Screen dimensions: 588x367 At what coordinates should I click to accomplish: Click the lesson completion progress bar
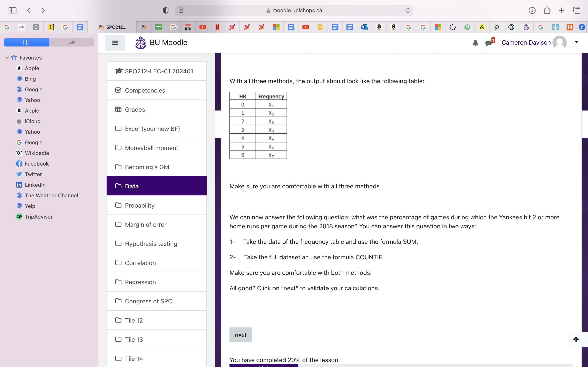click(401, 365)
